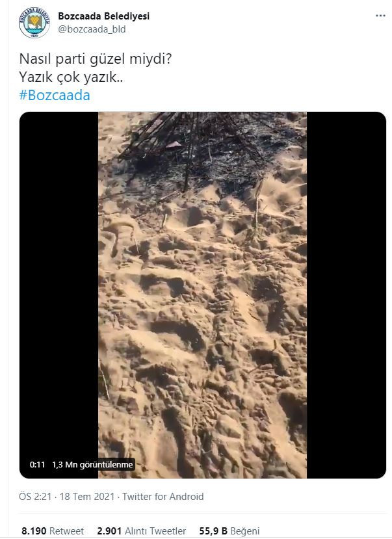Click the 'Yazık çok yazık..' text line

click(x=71, y=77)
